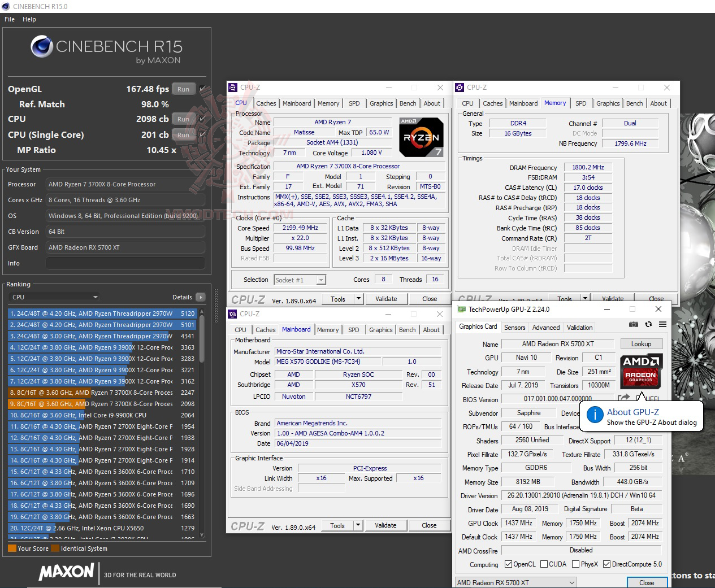
Task: Click the GPU-Z screenshot camera icon
Action: (634, 324)
